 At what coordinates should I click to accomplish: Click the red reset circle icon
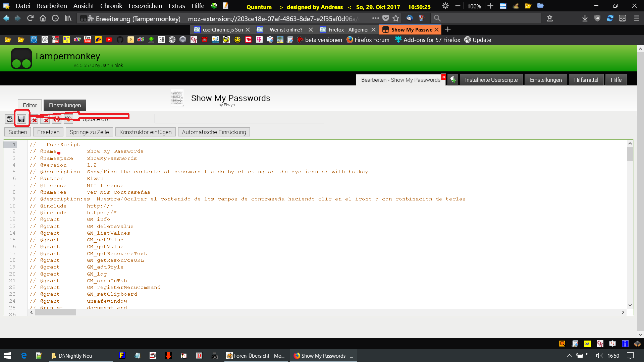57,119
